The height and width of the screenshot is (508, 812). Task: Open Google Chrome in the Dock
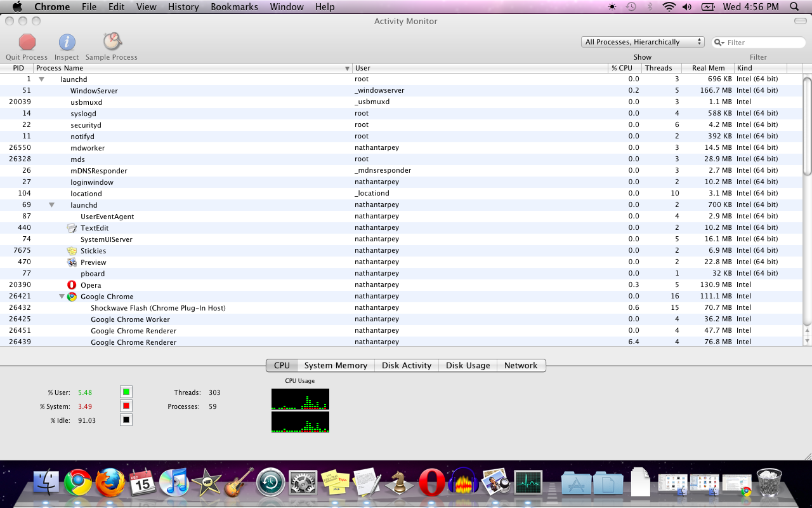point(78,483)
